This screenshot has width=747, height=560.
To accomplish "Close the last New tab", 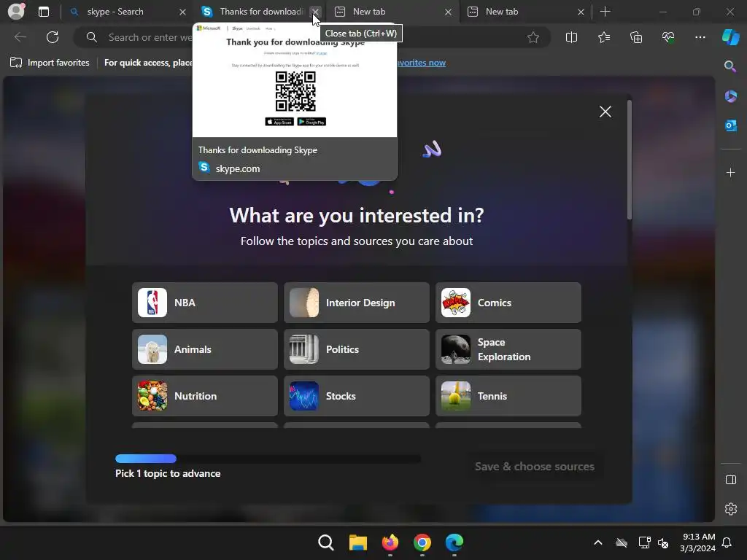I will 581,12.
